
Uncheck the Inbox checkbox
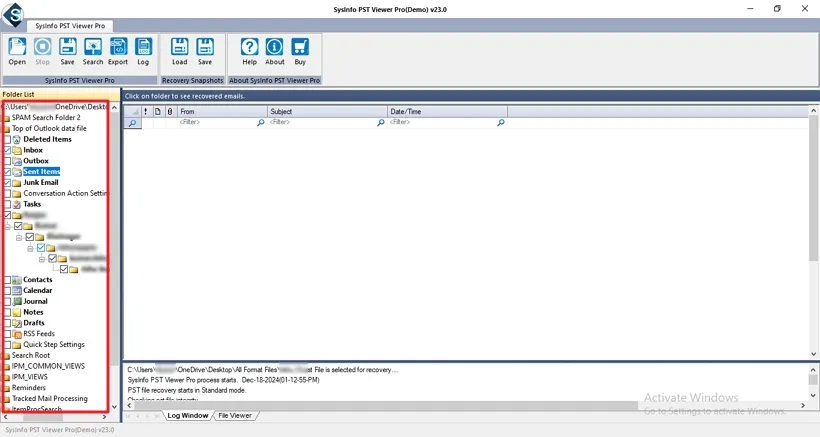7,151
